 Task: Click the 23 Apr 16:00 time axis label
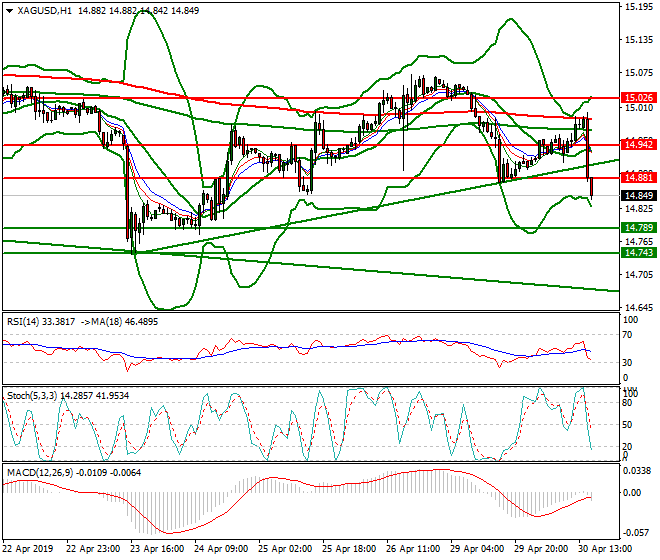coord(157,549)
